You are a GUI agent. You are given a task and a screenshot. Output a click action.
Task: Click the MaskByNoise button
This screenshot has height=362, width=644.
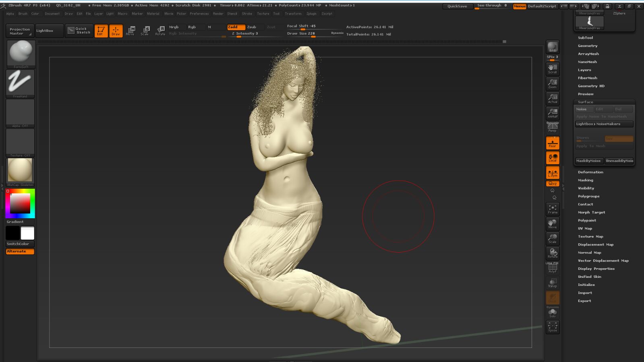588,161
